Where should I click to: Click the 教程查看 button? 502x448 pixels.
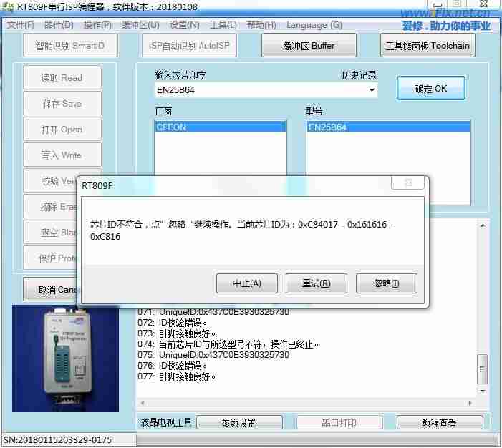coord(440,423)
